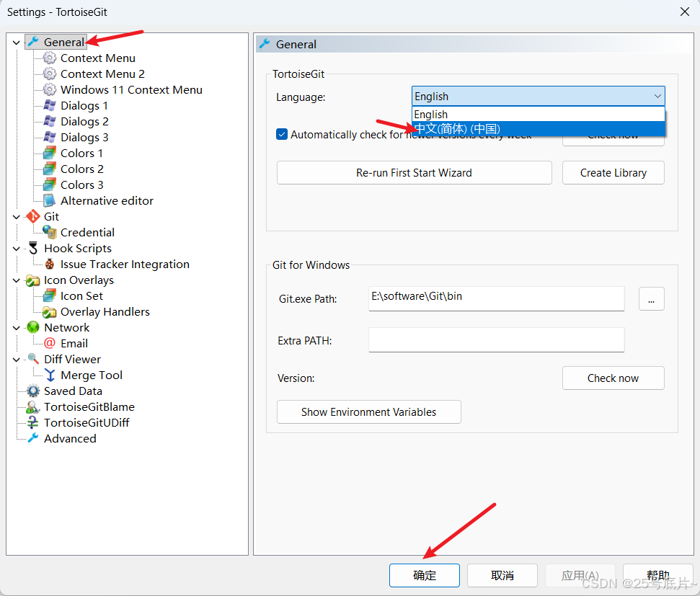Cancel with the 取消 button
Viewport: 700px width, 596px height.
click(502, 576)
